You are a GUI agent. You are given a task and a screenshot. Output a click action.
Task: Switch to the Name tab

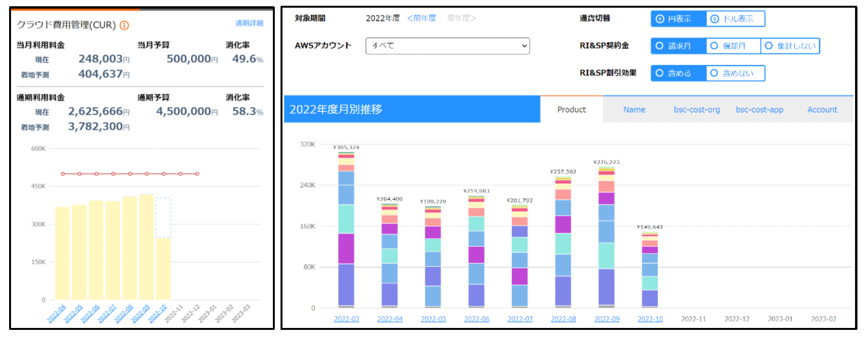[634, 109]
